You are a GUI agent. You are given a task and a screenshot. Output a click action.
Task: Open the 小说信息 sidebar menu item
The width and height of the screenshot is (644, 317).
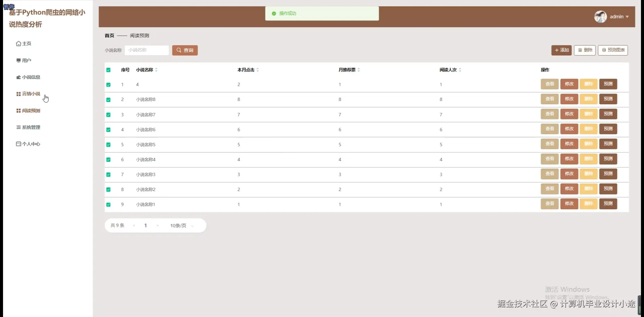[28, 77]
